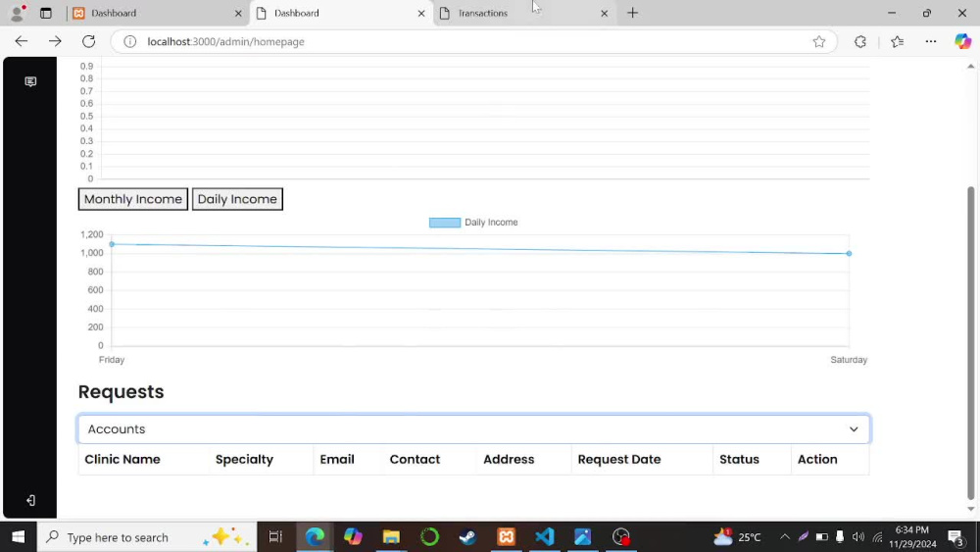Close the Transactions tab
This screenshot has width=980, height=552.
[x=604, y=13]
